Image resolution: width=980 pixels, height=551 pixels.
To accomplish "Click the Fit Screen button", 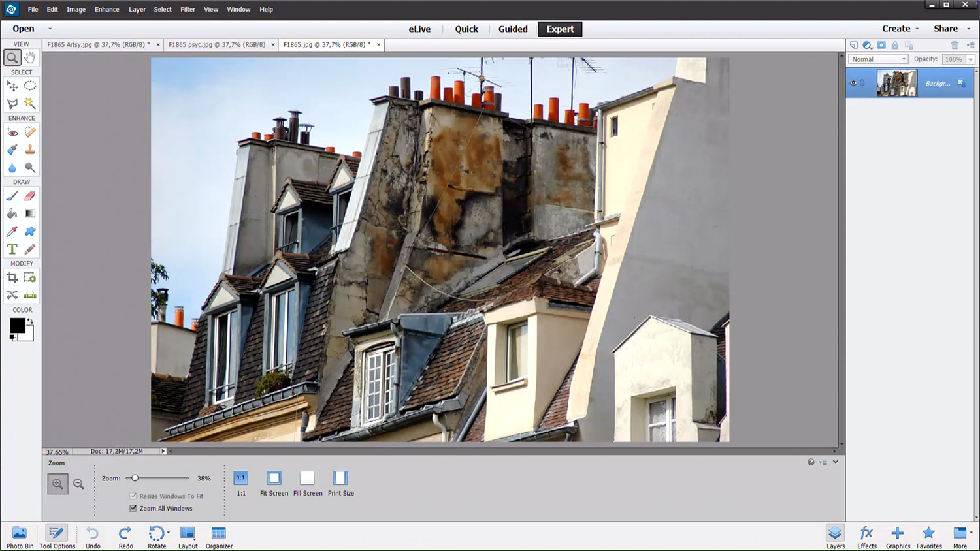I will (274, 479).
